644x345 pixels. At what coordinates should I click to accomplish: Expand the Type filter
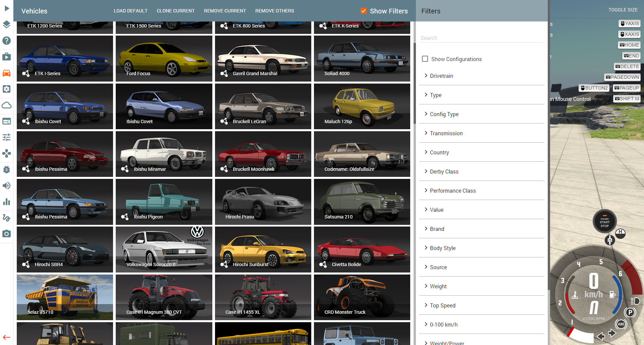point(482,95)
